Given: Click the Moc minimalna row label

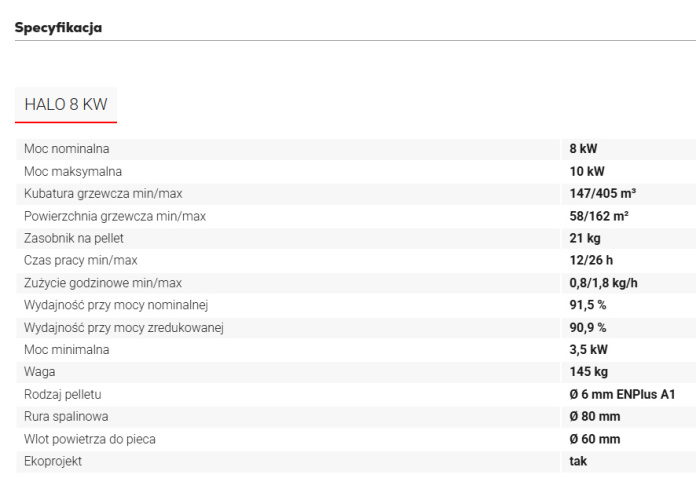Looking at the screenshot, I should coord(67,350).
